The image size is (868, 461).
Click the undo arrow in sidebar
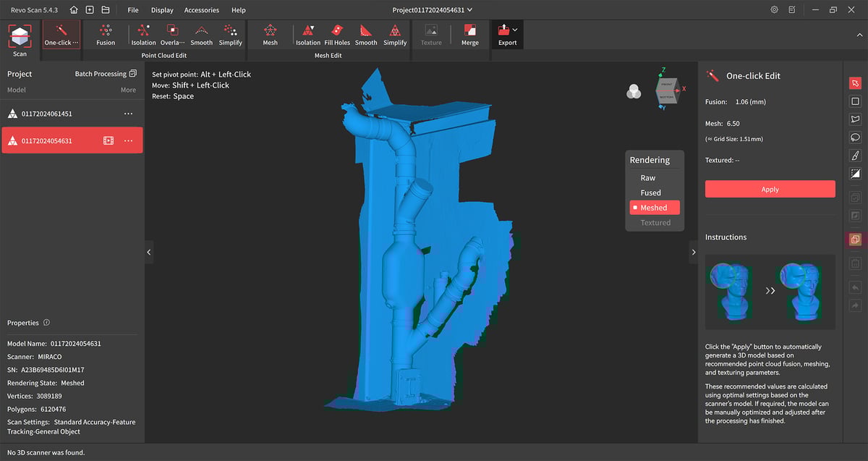click(855, 288)
